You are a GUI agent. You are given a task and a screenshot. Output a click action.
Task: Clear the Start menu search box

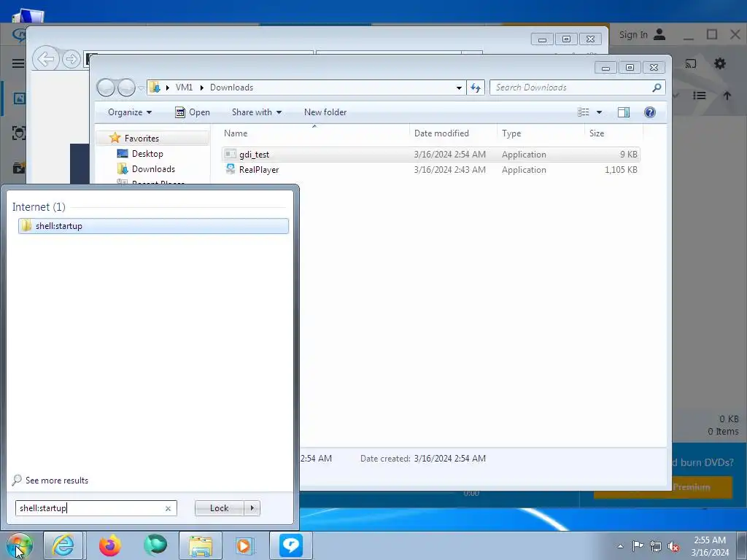(168, 508)
